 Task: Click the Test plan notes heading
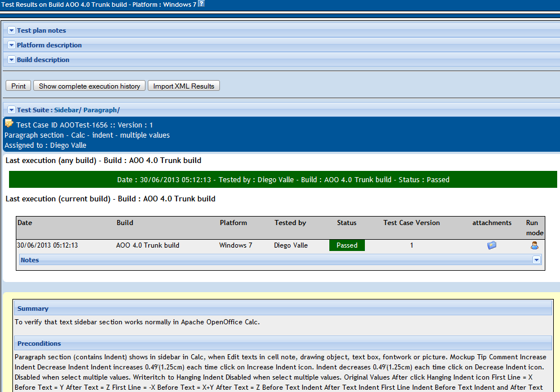point(41,30)
